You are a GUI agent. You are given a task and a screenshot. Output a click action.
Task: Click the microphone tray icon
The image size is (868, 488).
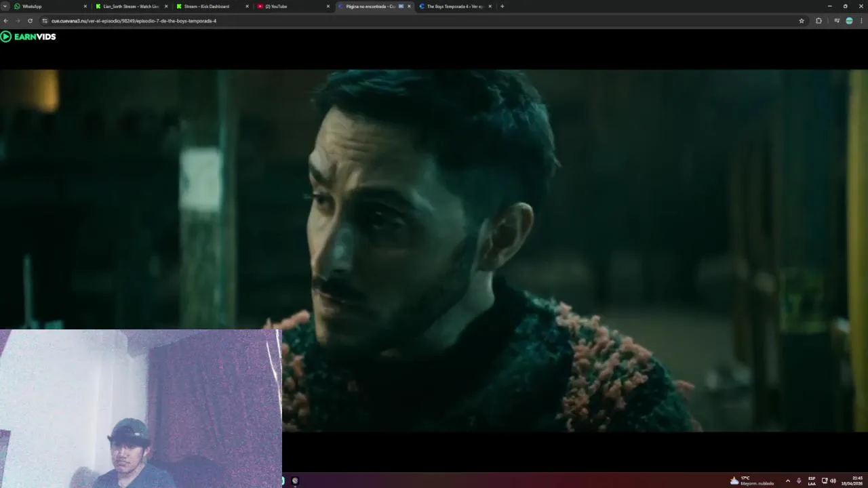(x=799, y=481)
